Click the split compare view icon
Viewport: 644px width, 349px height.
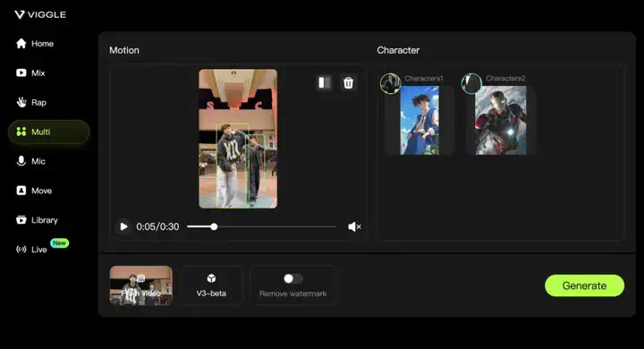[325, 82]
